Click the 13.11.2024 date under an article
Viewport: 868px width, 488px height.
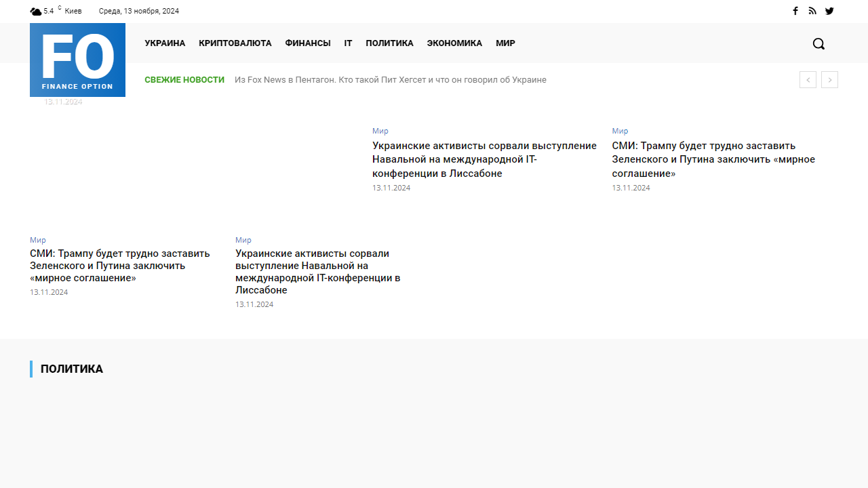coord(391,188)
